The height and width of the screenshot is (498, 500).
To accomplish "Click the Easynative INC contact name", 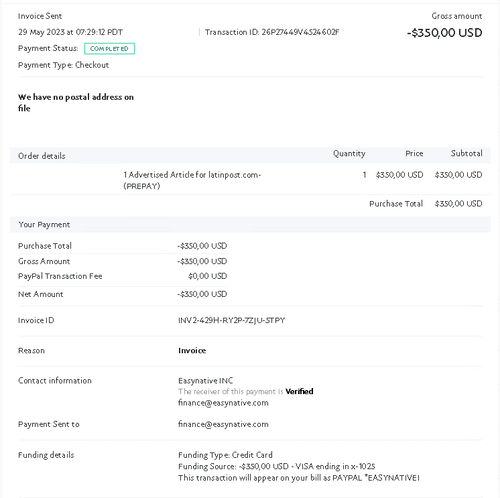I will coord(205,381).
